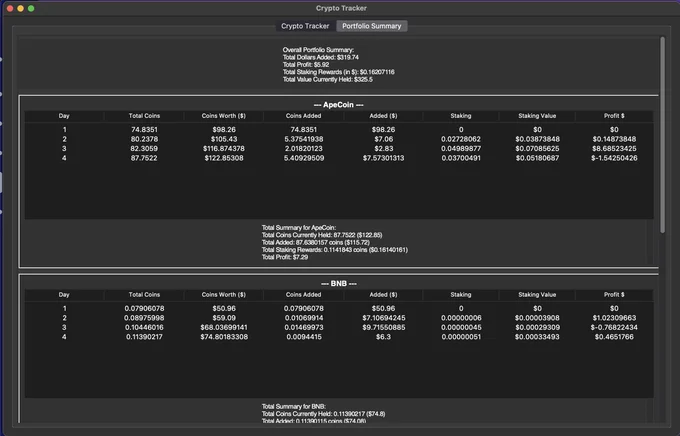The width and height of the screenshot is (680, 436).
Task: Sort ApeCoin table by Total Coins header
Action: tap(144, 116)
